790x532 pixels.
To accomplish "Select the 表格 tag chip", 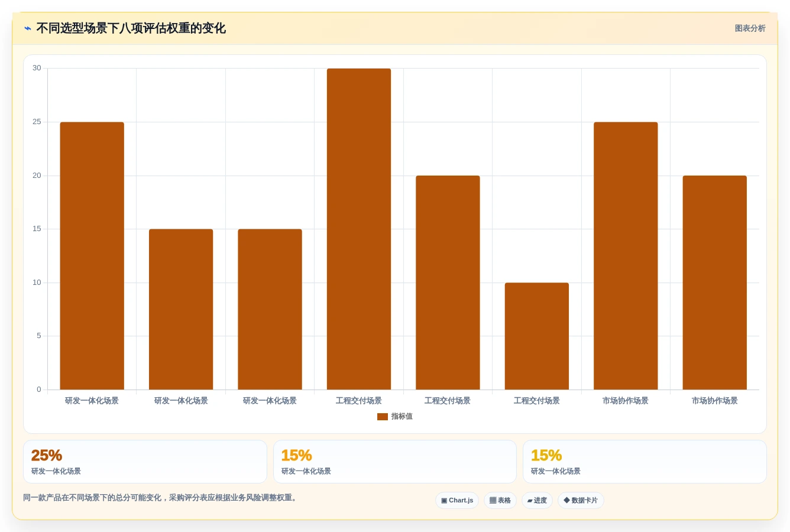I will point(500,501).
